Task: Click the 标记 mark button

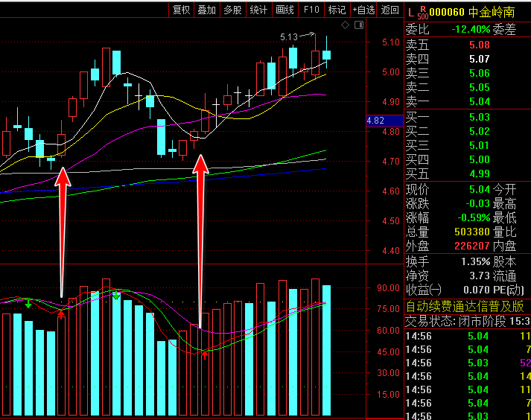Action: coord(337,10)
